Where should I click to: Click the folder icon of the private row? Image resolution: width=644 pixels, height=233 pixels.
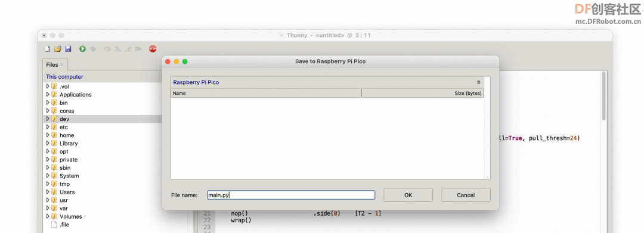coord(54,160)
